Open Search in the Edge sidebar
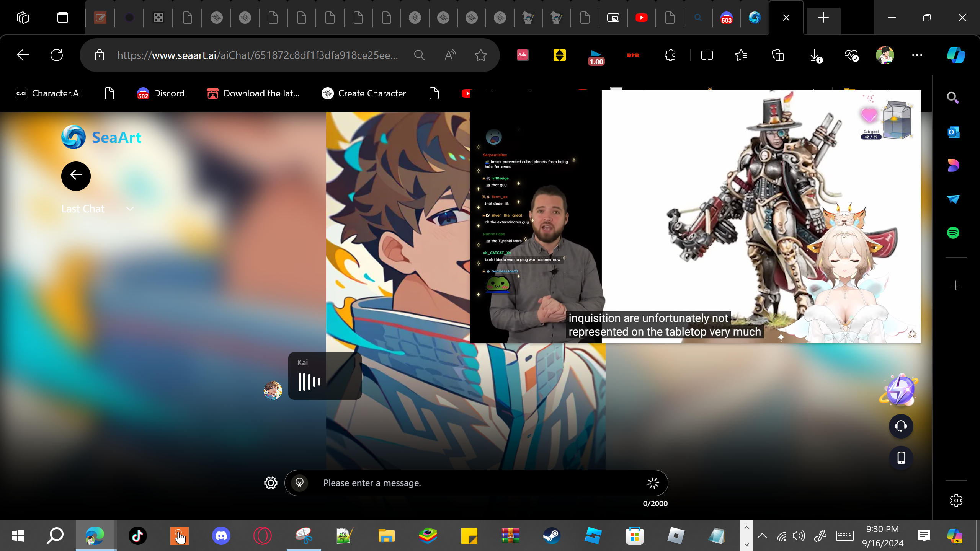Screen dimensions: 980x551 point(953,98)
